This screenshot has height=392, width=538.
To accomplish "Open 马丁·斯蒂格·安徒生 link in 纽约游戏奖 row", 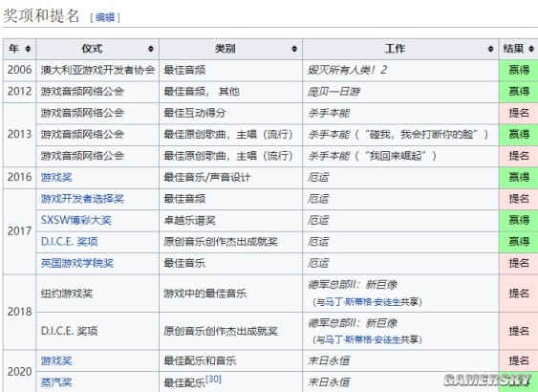I will tap(363, 302).
